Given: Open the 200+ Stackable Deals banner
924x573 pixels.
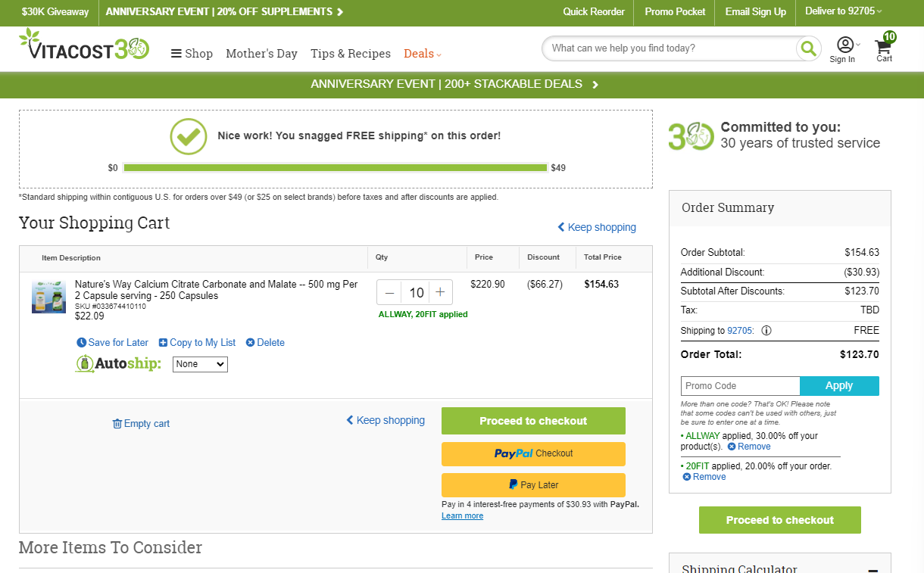Looking at the screenshot, I should pyautogui.click(x=454, y=84).
